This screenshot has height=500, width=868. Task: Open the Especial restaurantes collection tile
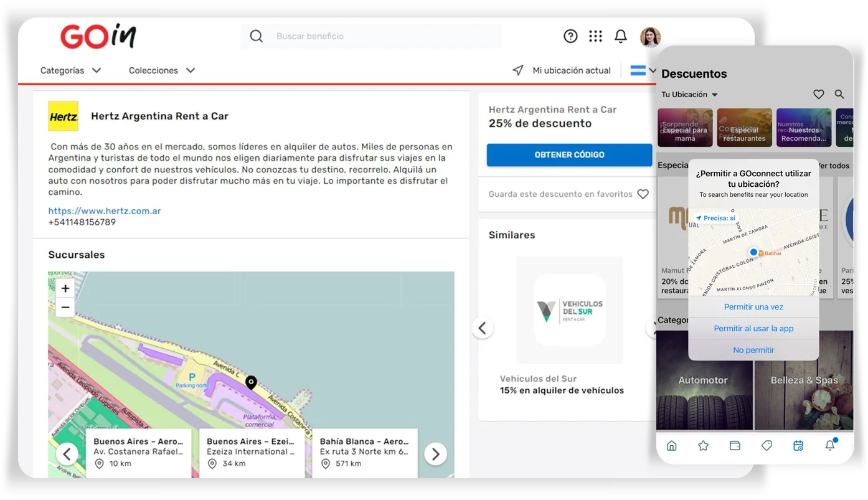744,128
